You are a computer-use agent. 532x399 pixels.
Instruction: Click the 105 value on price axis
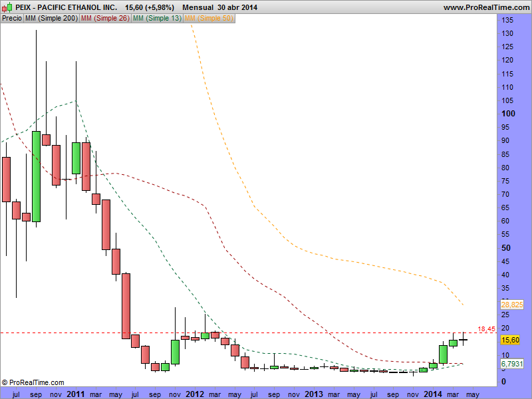[x=507, y=100]
